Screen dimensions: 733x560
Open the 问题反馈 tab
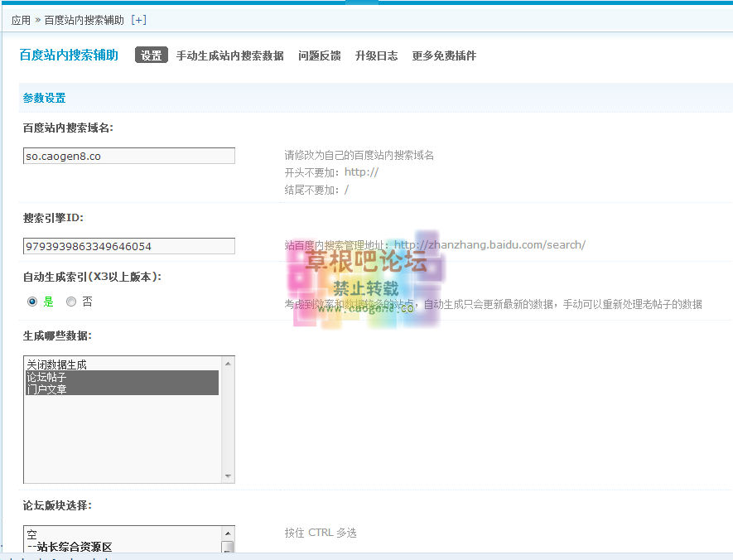319,56
